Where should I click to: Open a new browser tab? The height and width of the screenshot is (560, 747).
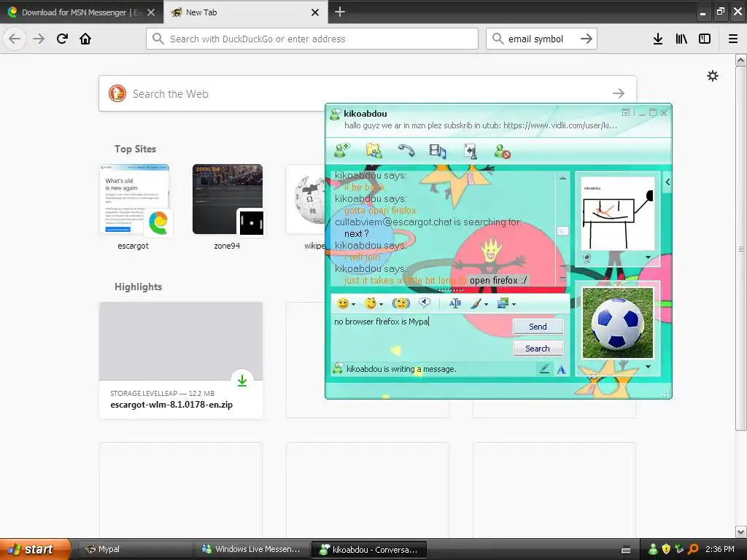coord(340,12)
